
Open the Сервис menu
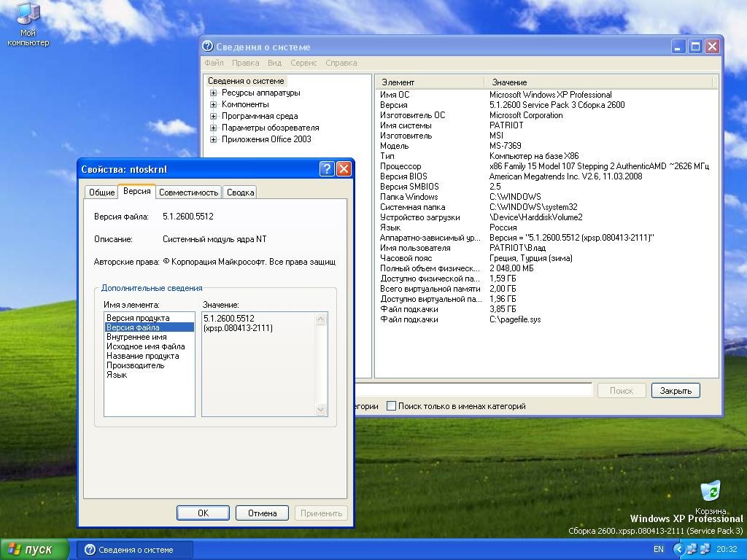(303, 63)
